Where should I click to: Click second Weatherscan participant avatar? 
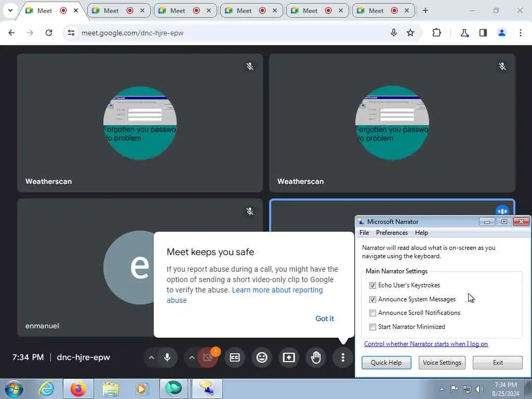[x=392, y=123]
